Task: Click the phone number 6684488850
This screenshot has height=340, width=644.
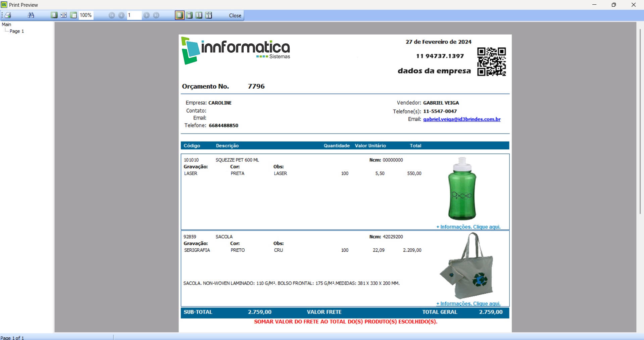Action: 224,126
